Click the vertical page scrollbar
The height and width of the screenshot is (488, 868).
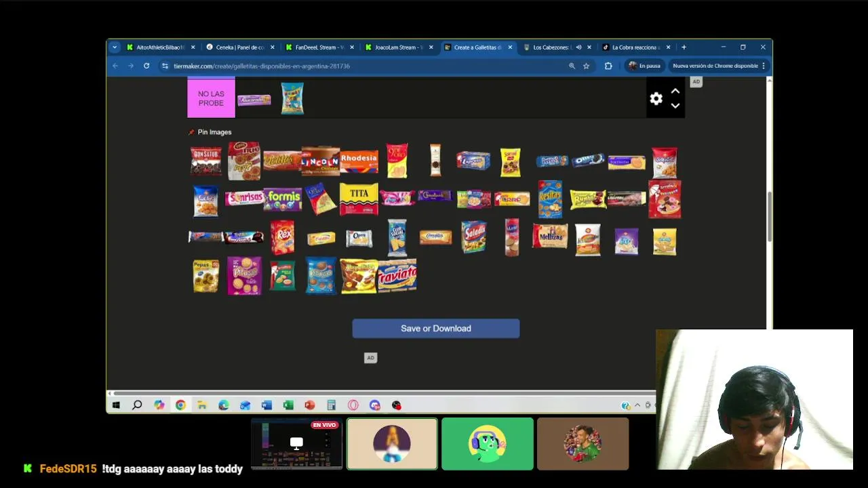click(x=769, y=217)
